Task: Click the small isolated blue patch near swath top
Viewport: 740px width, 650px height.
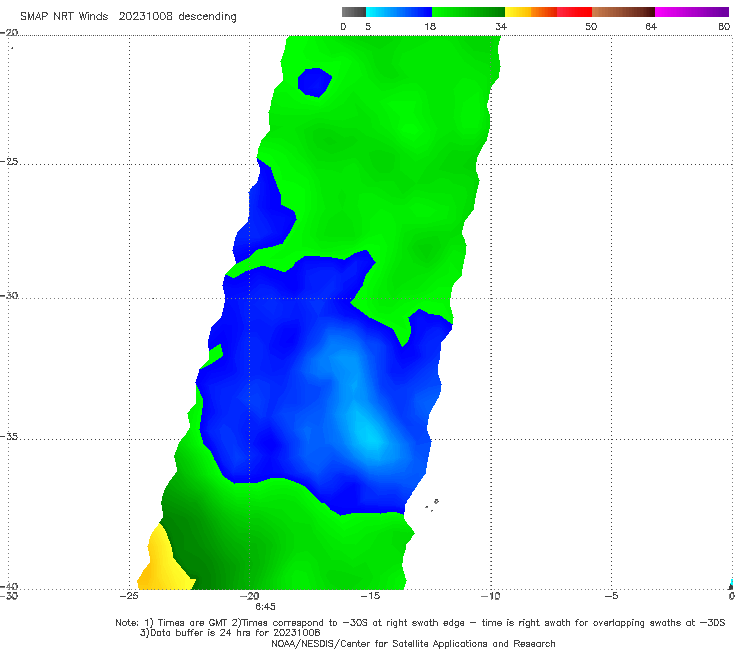Action: [314, 83]
